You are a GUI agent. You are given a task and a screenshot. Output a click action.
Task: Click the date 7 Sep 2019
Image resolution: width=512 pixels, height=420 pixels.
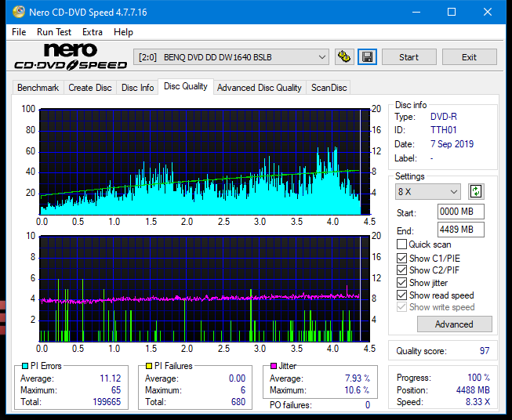point(452,144)
